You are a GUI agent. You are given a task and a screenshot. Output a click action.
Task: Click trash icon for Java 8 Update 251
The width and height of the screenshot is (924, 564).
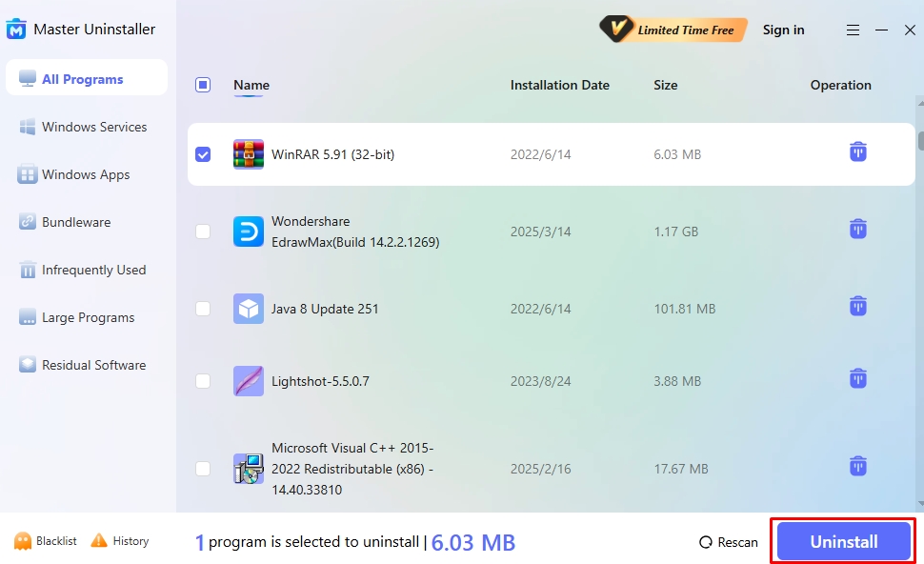(858, 306)
